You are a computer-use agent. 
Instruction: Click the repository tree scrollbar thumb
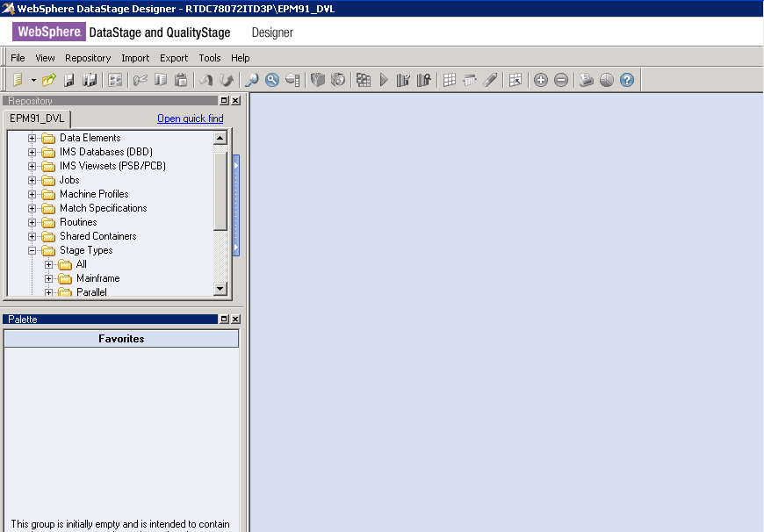pyautogui.click(x=220, y=191)
